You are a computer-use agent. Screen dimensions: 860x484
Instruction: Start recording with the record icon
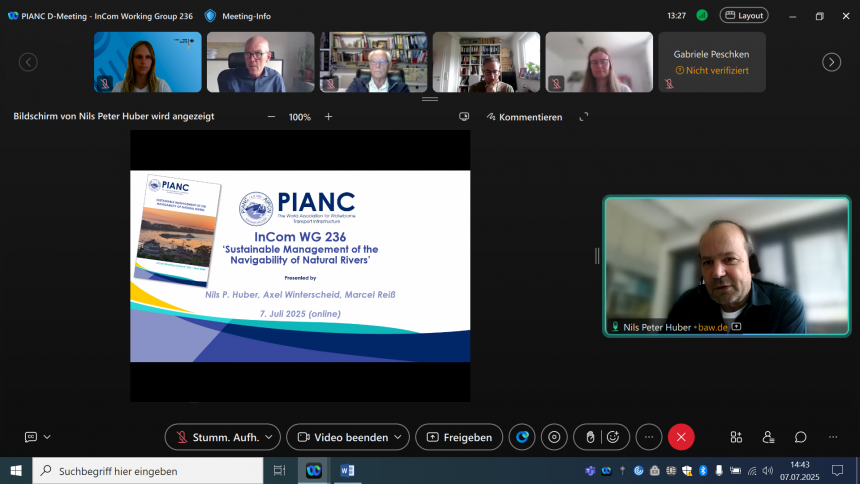coord(554,437)
